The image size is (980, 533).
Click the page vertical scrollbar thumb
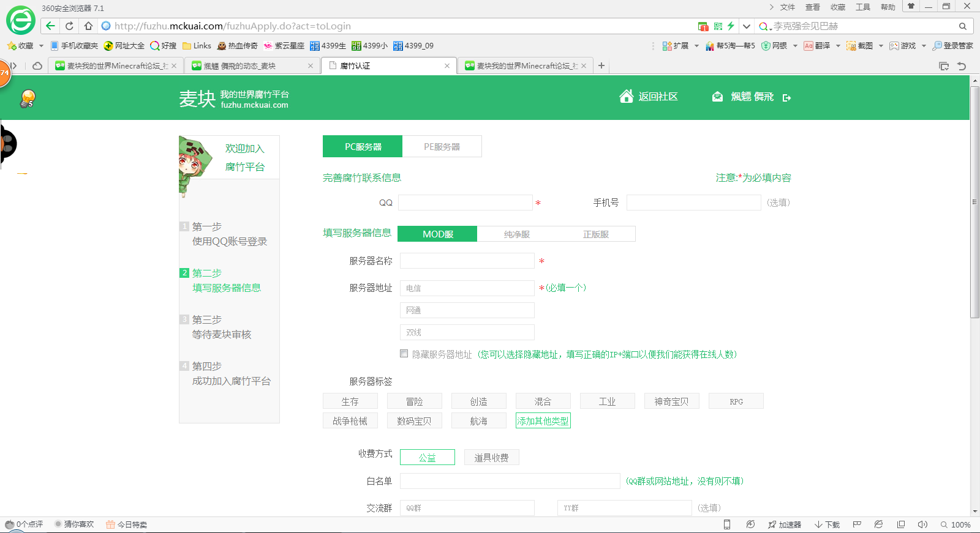(974, 202)
